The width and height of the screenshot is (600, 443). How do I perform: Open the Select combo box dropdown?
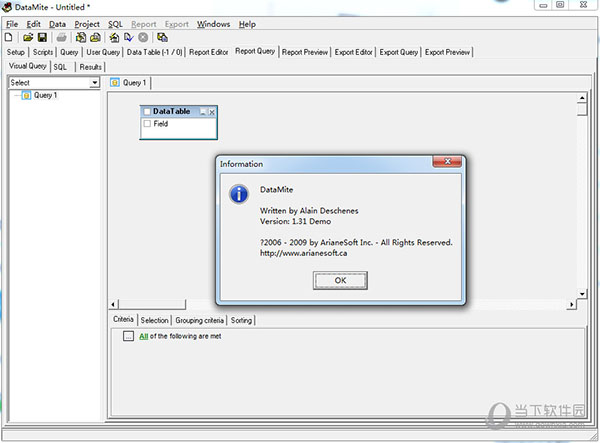point(94,83)
